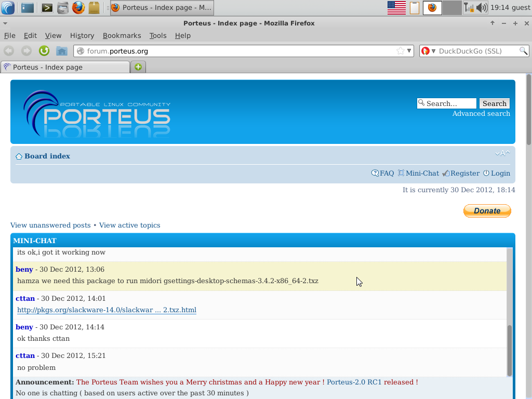532x399 pixels.
Task: Open the FAQ link
Action: [387, 174]
